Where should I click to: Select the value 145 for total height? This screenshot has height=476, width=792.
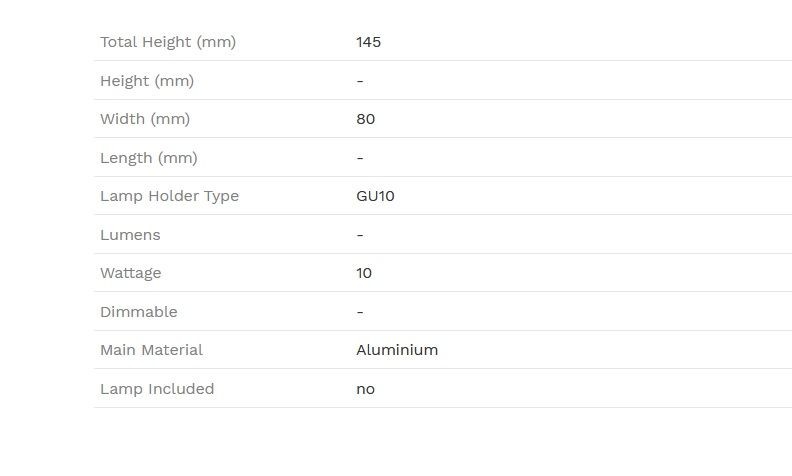pos(368,42)
